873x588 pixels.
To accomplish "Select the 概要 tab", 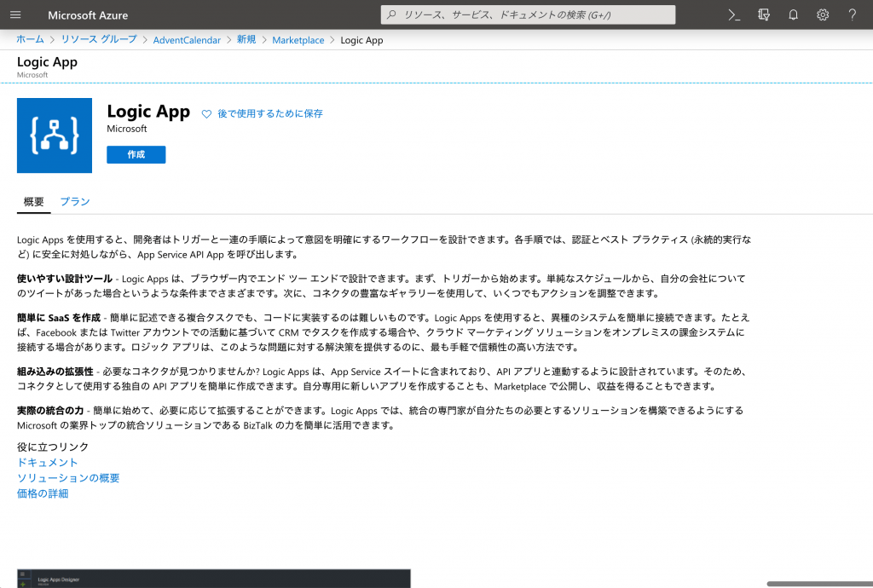I will click(33, 202).
